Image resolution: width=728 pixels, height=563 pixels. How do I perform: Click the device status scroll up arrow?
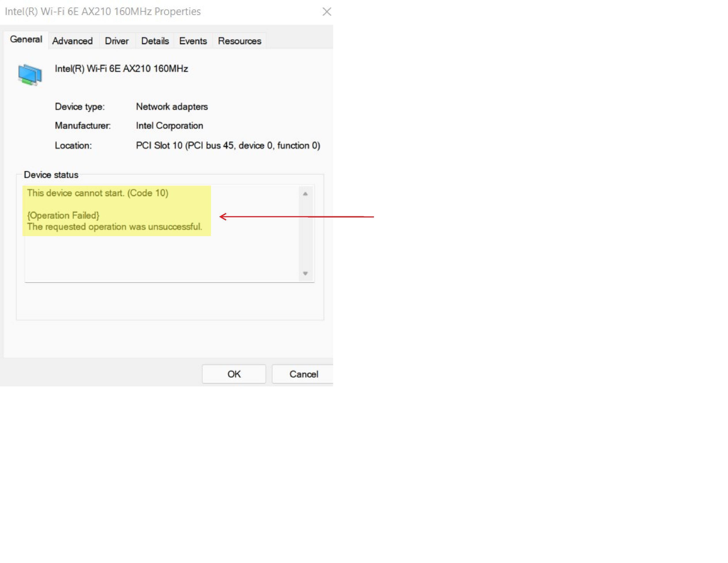pos(305,194)
